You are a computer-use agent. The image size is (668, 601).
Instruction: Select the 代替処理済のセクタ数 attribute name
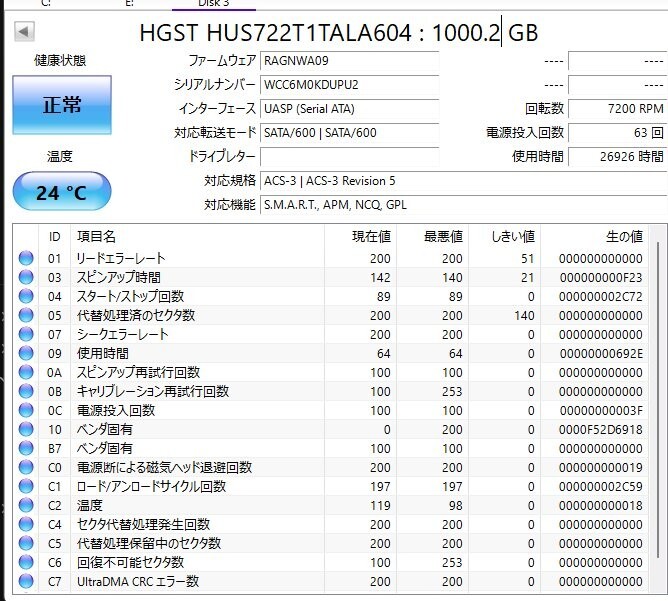point(136,315)
